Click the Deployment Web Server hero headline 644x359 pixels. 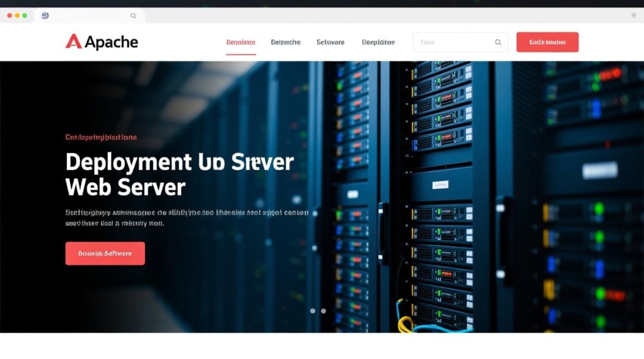(179, 174)
